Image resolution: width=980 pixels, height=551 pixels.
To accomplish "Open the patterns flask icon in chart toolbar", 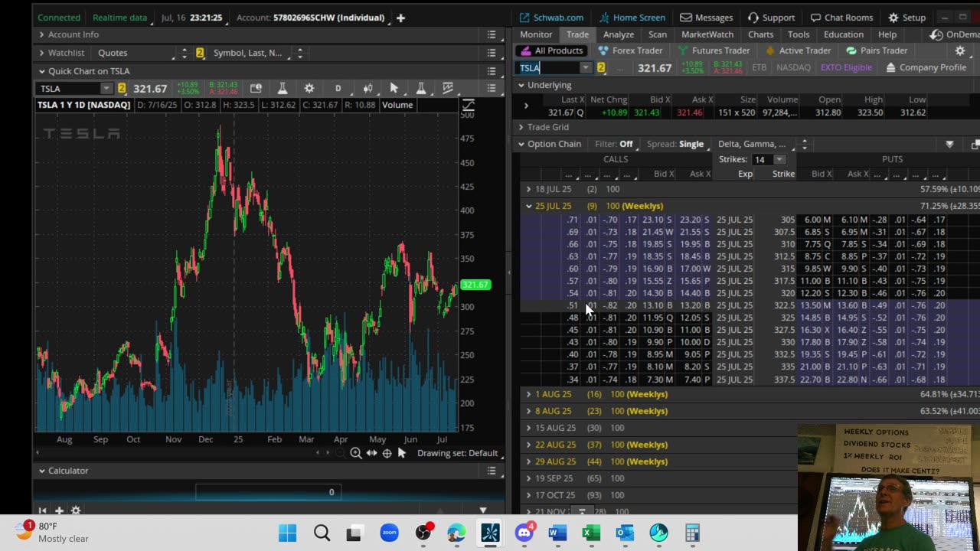I will point(420,89).
